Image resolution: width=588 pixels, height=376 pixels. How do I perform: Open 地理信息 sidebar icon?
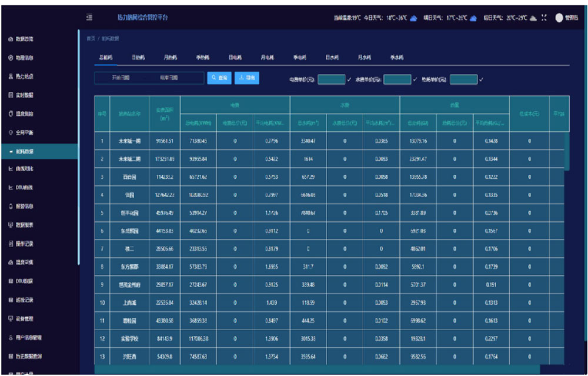(x=11, y=58)
